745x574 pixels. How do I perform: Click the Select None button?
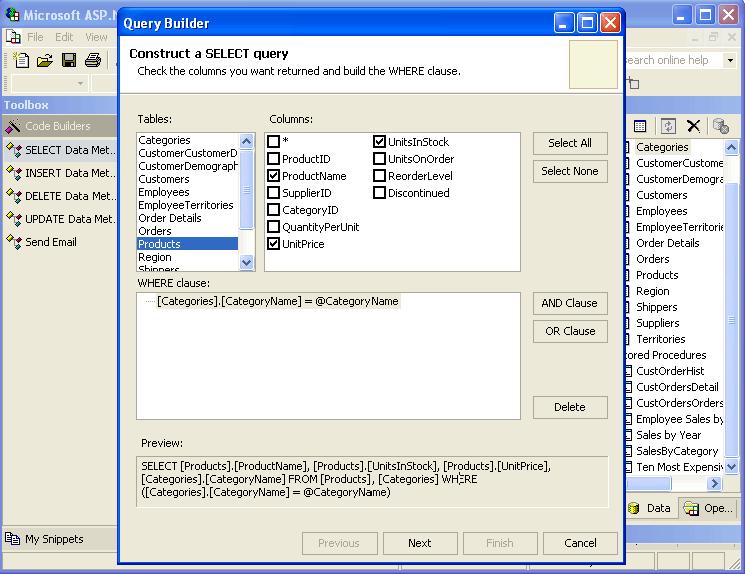[x=570, y=171]
